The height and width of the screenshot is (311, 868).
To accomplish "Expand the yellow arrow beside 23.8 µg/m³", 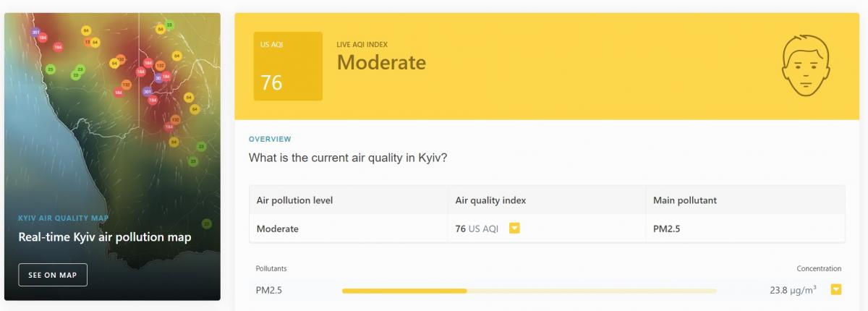I will (x=836, y=290).
